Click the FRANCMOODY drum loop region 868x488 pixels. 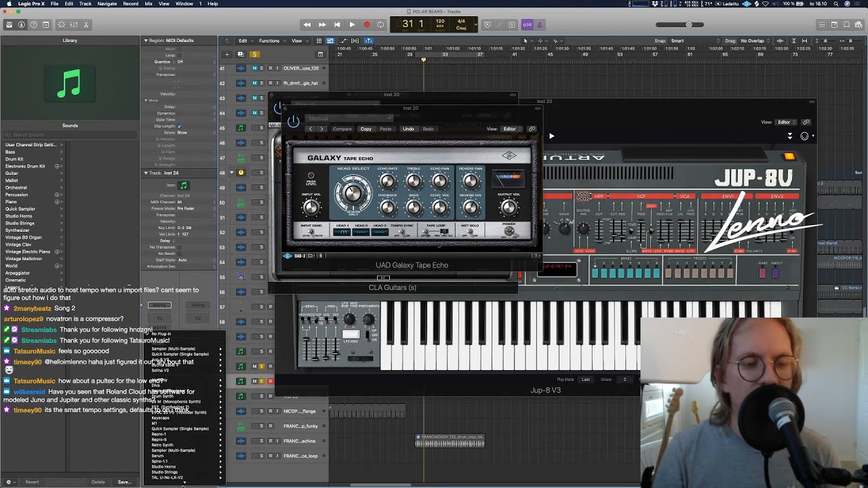pyautogui.click(x=450, y=441)
